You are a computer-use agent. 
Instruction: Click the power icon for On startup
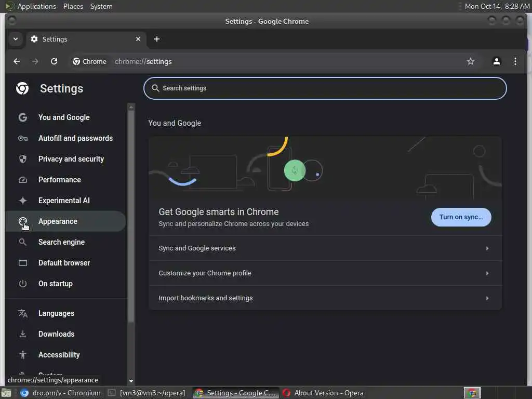point(23,284)
